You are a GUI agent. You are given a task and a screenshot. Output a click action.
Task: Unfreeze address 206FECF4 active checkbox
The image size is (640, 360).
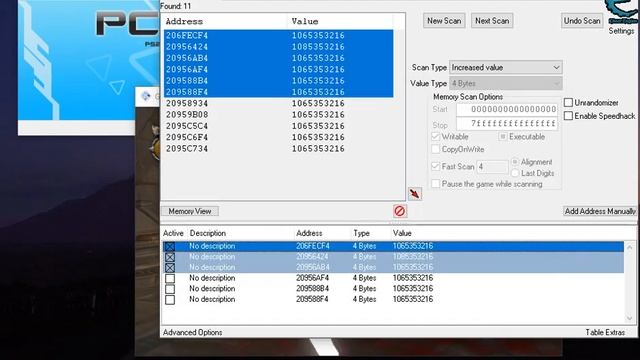point(170,246)
